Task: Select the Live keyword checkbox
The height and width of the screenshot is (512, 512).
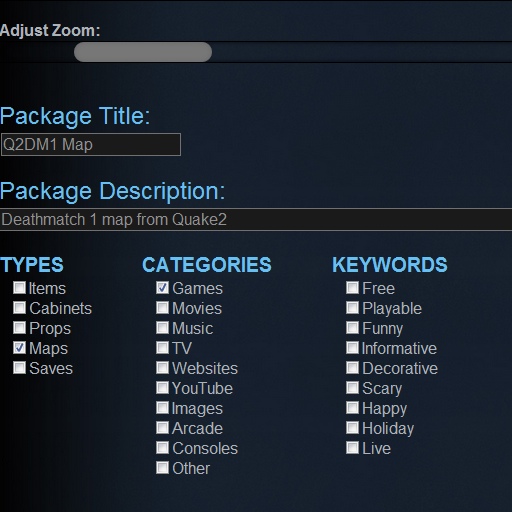Action: (x=352, y=448)
